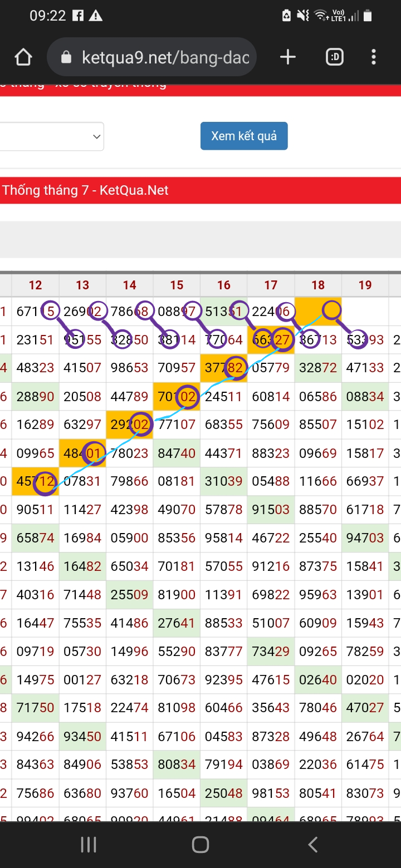This screenshot has width=401, height=868.
Task: Click highlighted orange cell 45712
Action: 35,482
